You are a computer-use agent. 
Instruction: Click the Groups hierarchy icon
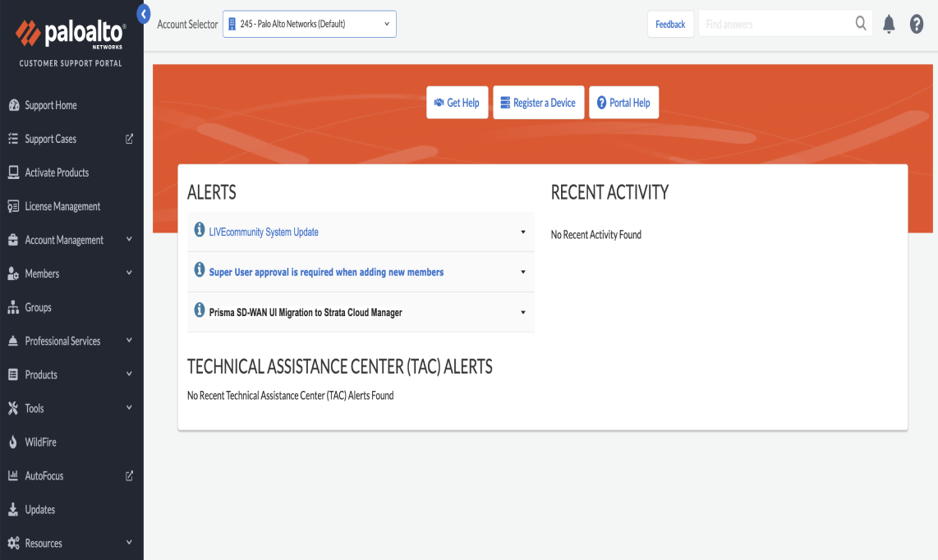tap(13, 308)
